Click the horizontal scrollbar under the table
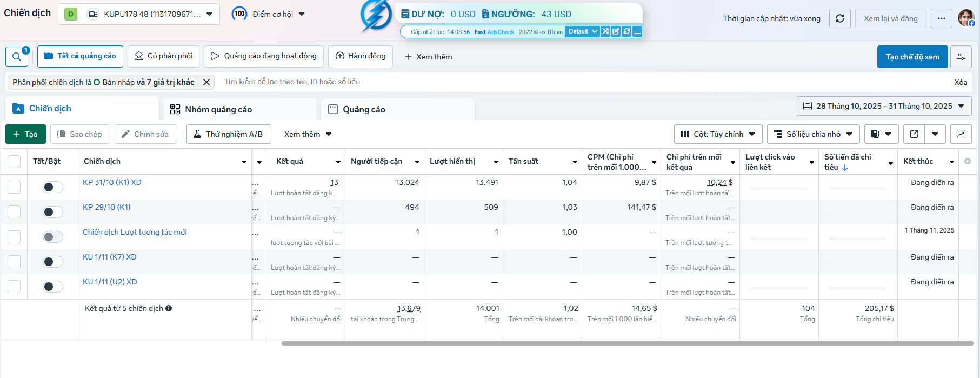Image resolution: width=980 pixels, height=378 pixels. coord(627,343)
